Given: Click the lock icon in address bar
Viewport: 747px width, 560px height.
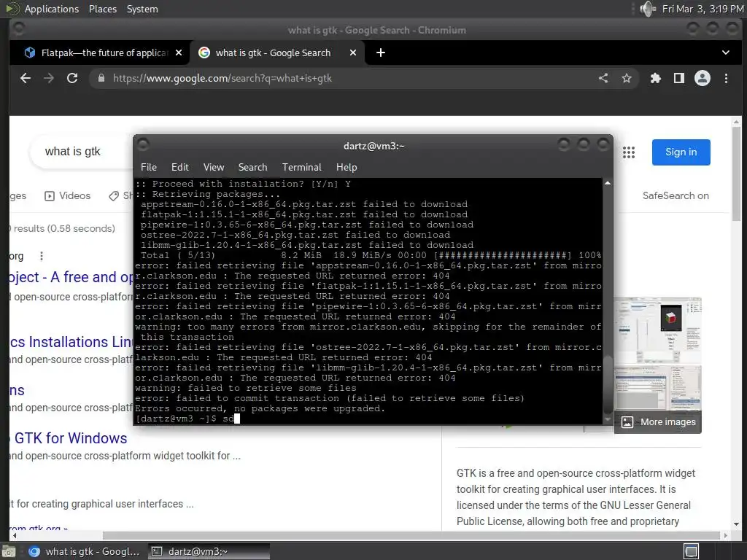Looking at the screenshot, I should 101,78.
